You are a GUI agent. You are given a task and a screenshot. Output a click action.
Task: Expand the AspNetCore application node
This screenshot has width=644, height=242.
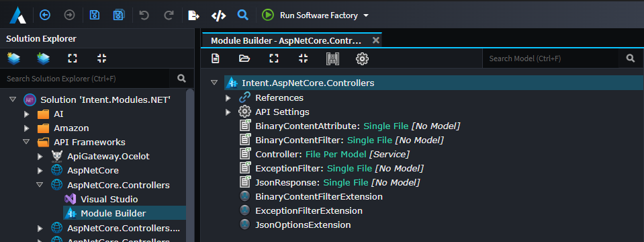tap(40, 171)
